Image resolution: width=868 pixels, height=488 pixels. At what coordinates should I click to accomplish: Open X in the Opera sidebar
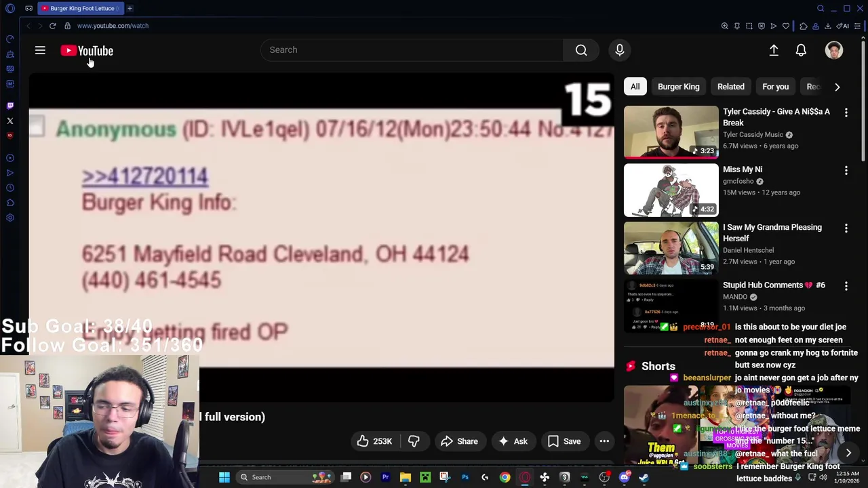[x=10, y=121]
